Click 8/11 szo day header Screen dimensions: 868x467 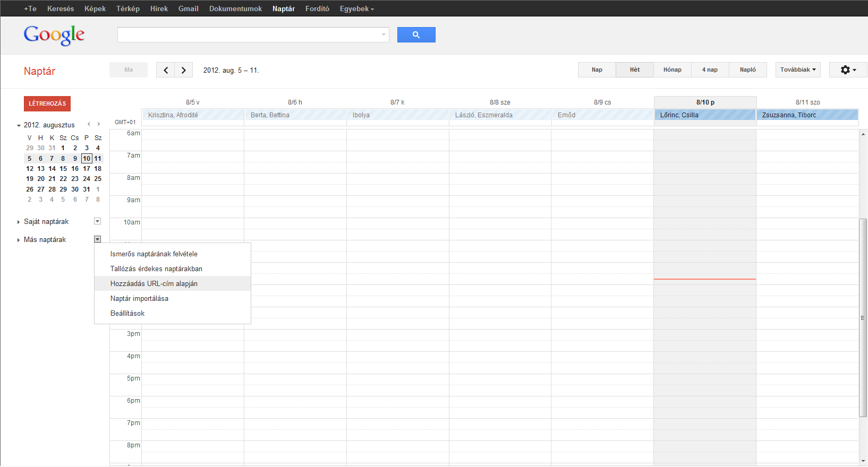pyautogui.click(x=807, y=102)
